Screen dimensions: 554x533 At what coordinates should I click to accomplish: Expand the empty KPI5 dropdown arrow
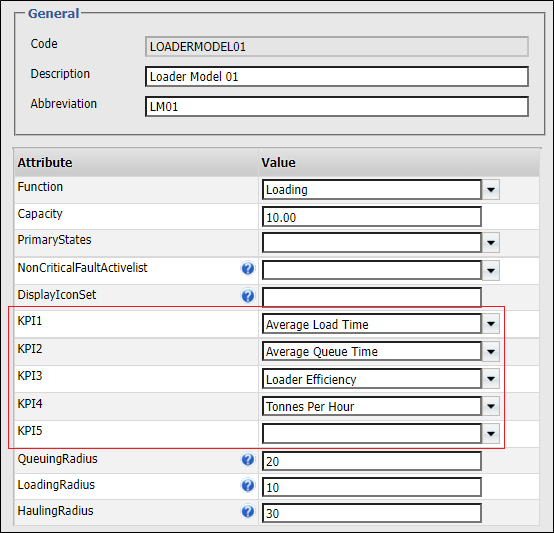[490, 433]
